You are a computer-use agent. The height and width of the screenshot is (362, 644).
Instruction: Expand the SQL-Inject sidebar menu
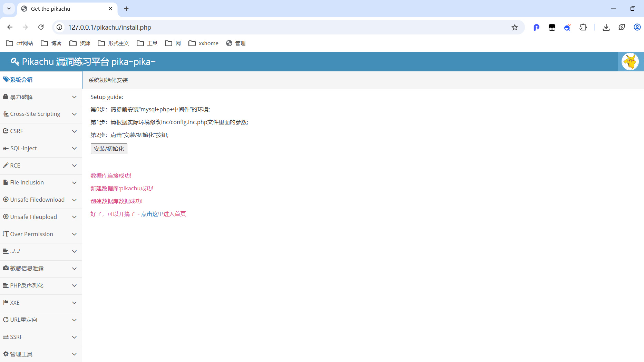(x=41, y=149)
